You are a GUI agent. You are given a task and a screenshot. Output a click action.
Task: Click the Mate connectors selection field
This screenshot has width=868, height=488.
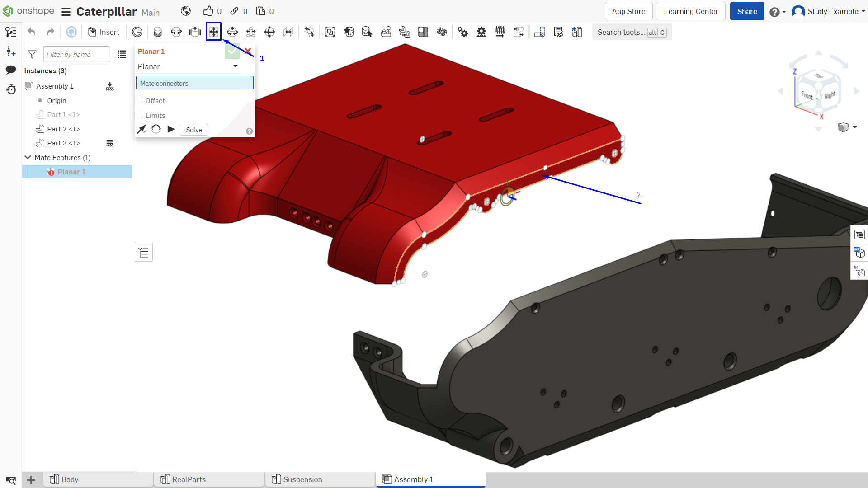[195, 83]
